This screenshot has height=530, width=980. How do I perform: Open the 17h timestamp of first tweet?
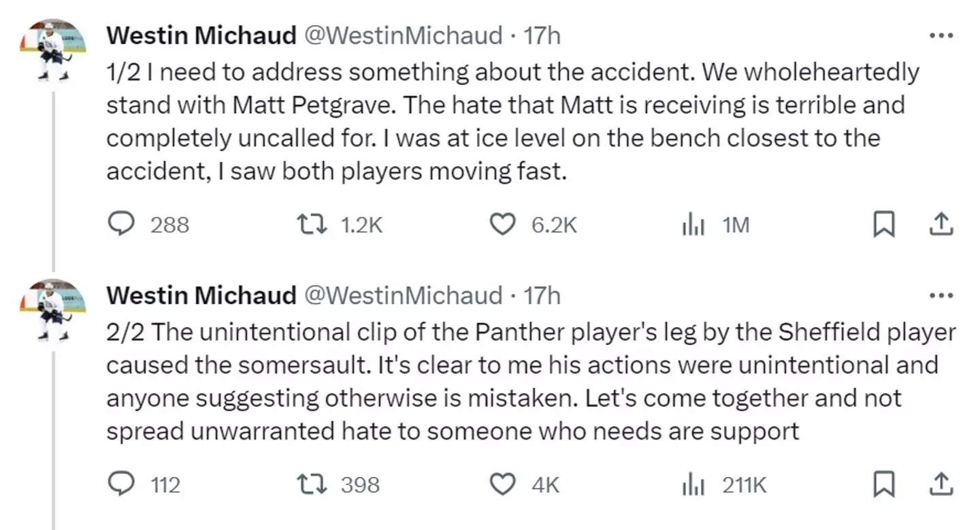coord(542,35)
